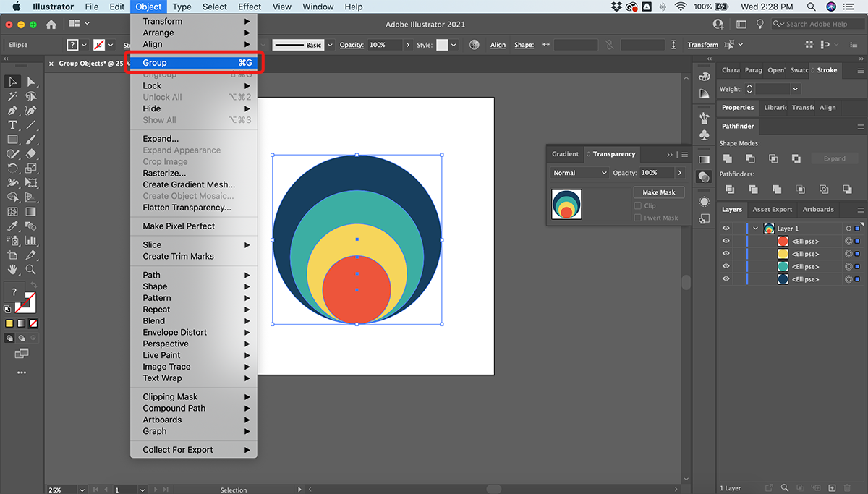868x494 pixels.
Task: Click the yellow ellipse thumbnail swatch in Layers
Action: point(783,254)
